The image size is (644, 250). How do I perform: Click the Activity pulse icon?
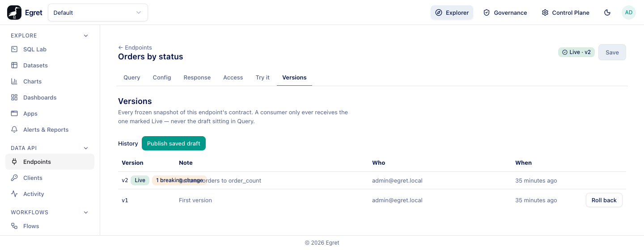14,194
